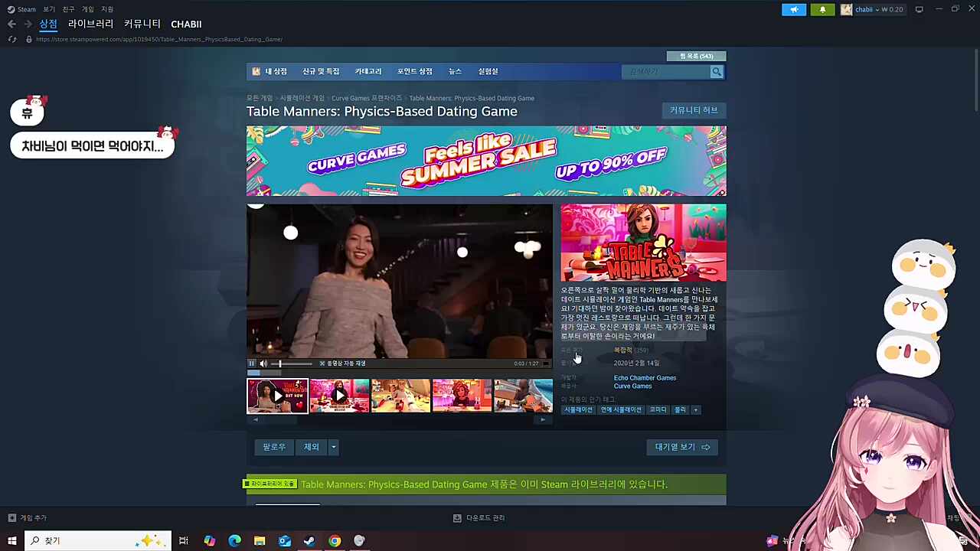Open the downloads manager at bottom
This screenshot has width=980, height=551.
[x=479, y=518]
